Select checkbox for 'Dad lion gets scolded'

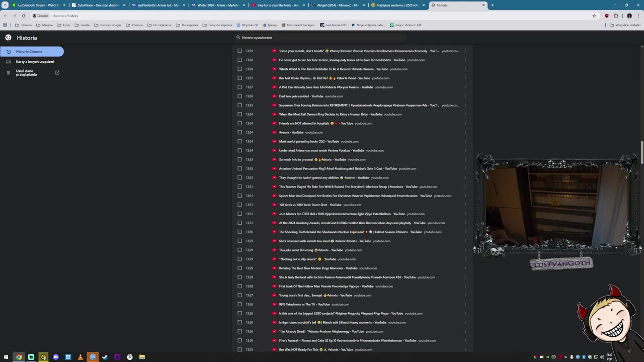(x=239, y=96)
